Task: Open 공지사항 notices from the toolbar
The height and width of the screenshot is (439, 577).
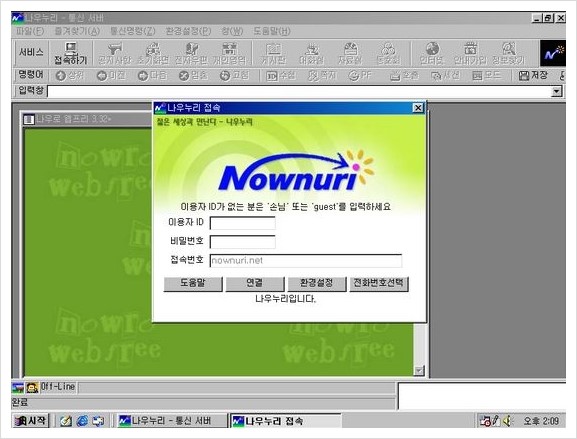Action: 114,53
